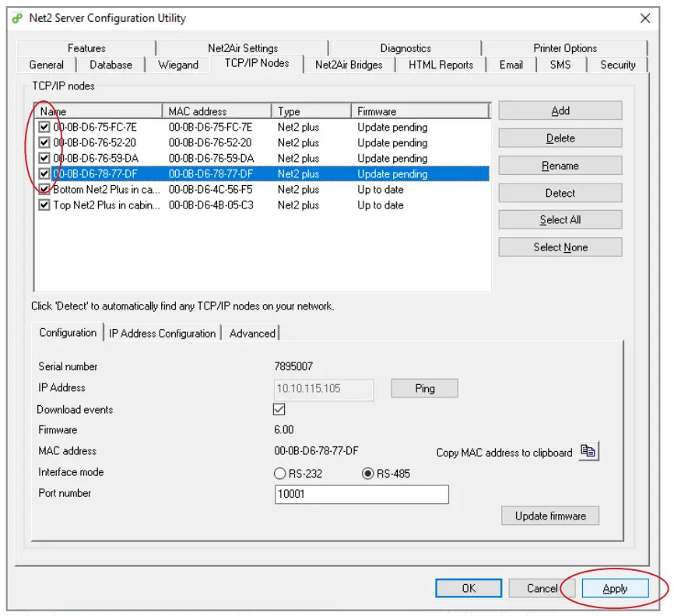Open the SMS tab

pos(560,65)
